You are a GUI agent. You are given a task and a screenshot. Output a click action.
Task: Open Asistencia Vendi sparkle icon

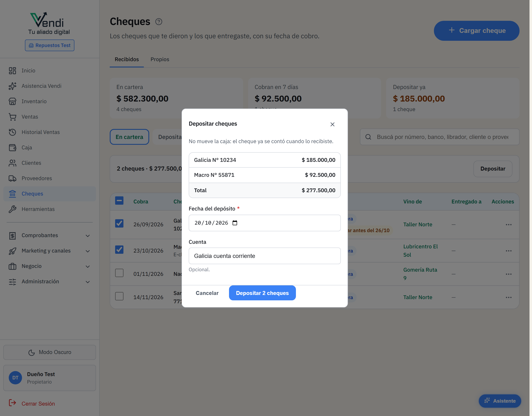point(12,86)
